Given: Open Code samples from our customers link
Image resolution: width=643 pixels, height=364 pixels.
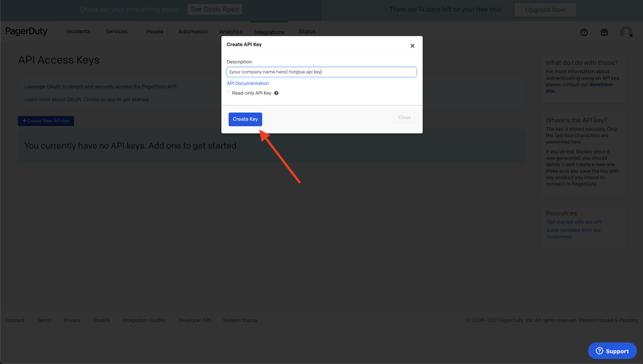Looking at the screenshot, I should click(574, 234).
